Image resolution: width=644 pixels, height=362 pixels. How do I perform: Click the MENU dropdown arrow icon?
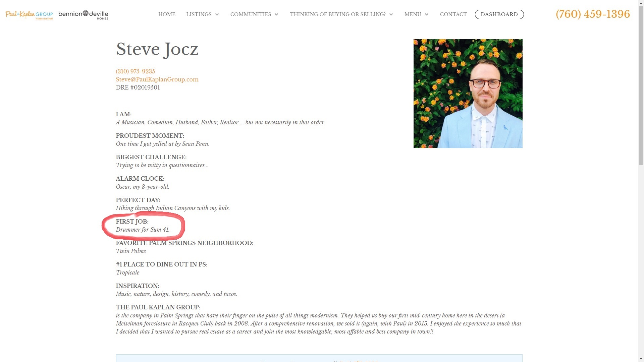point(426,14)
